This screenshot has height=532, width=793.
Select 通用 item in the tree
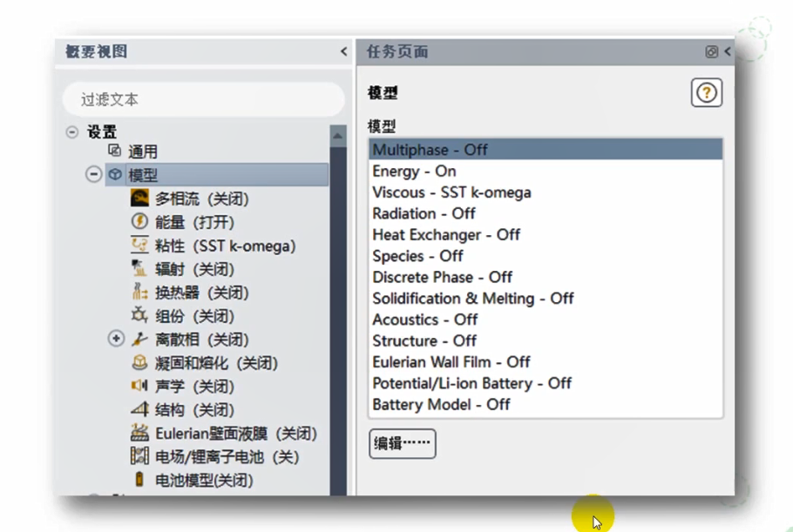tap(143, 152)
